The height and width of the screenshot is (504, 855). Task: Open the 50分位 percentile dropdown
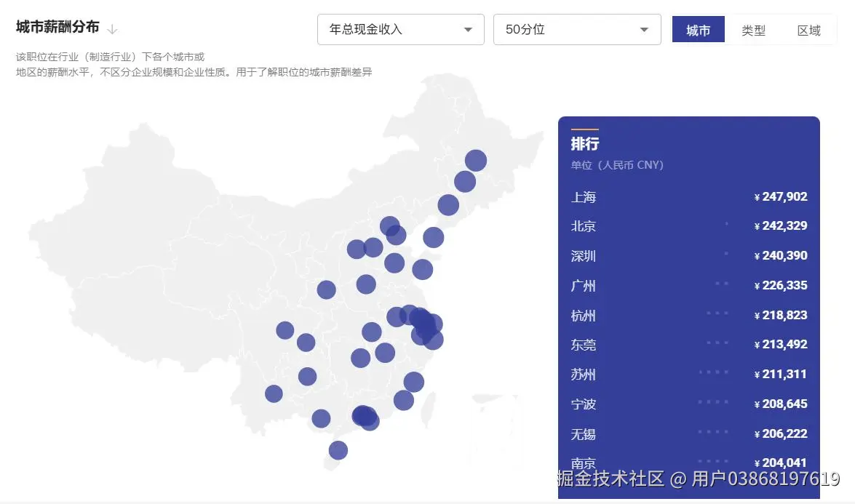(x=577, y=29)
